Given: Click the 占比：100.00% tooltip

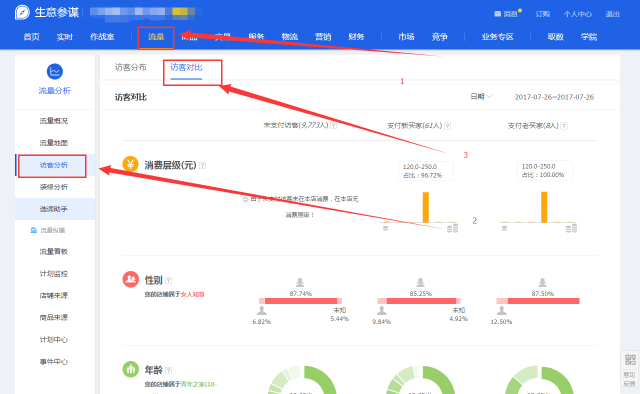Looking at the screenshot, I should coord(544,171).
